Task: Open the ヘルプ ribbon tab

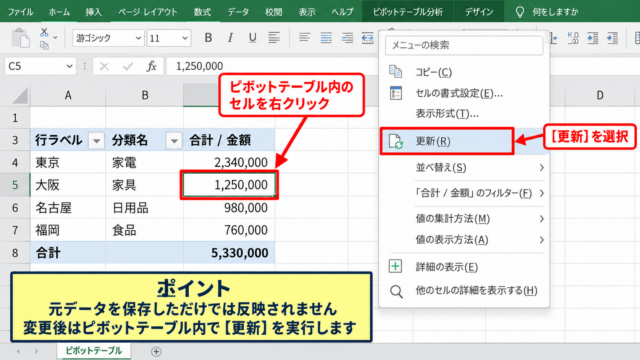Action: coord(342,12)
